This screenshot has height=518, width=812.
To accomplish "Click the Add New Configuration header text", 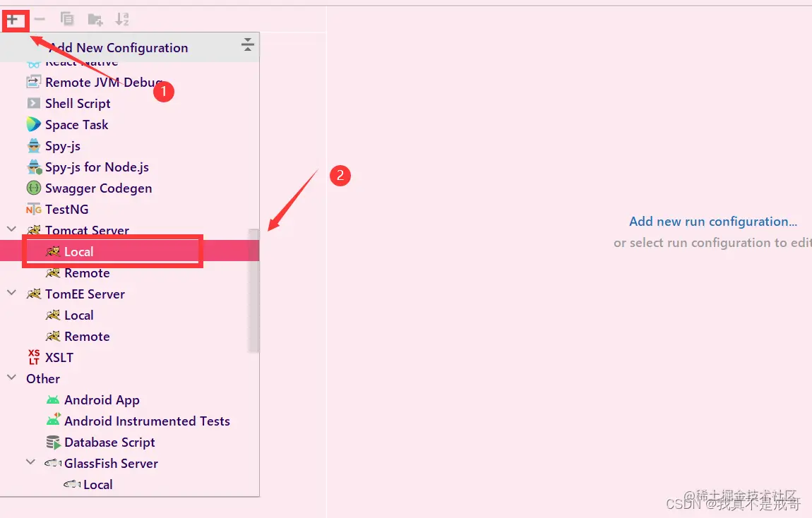I will (118, 48).
